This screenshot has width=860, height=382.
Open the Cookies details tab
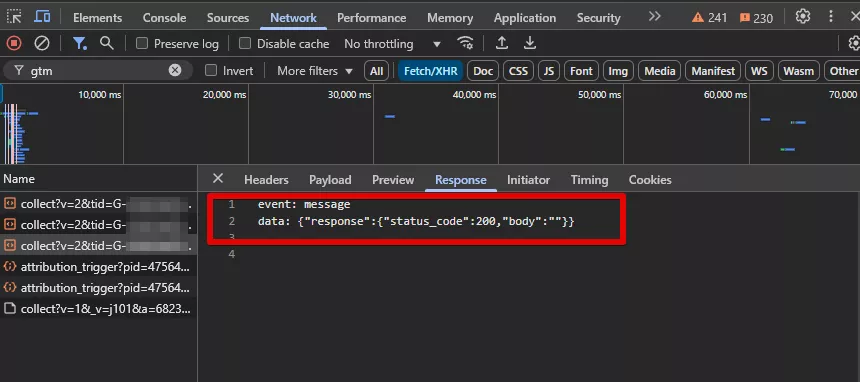click(x=650, y=180)
